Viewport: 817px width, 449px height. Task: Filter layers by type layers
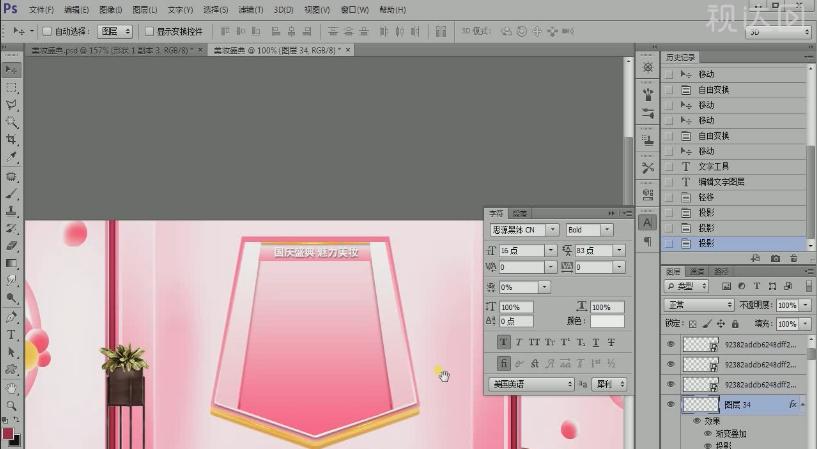(x=757, y=286)
